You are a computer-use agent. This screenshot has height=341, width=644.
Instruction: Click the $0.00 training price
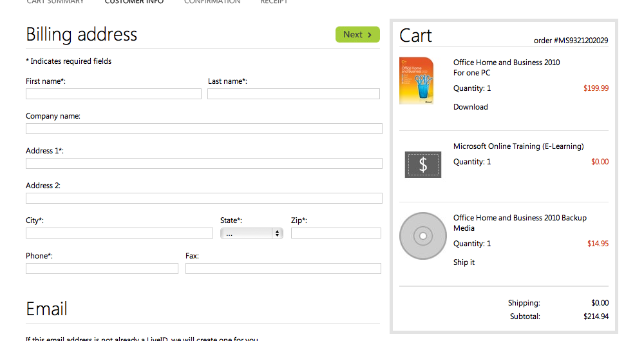point(600,162)
